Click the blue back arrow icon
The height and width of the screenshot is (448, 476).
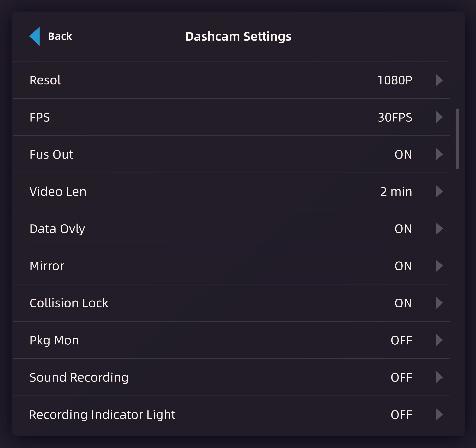[x=35, y=36]
